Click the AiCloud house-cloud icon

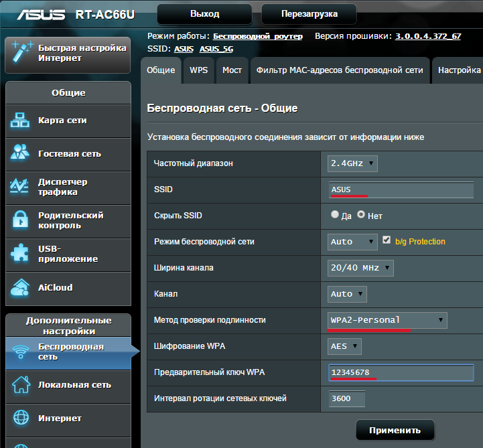click(x=20, y=287)
